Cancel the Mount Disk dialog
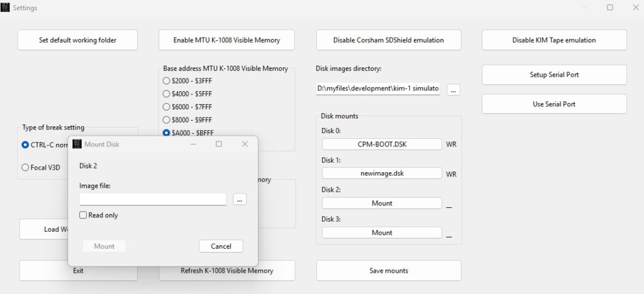The image size is (644, 294). point(221,246)
